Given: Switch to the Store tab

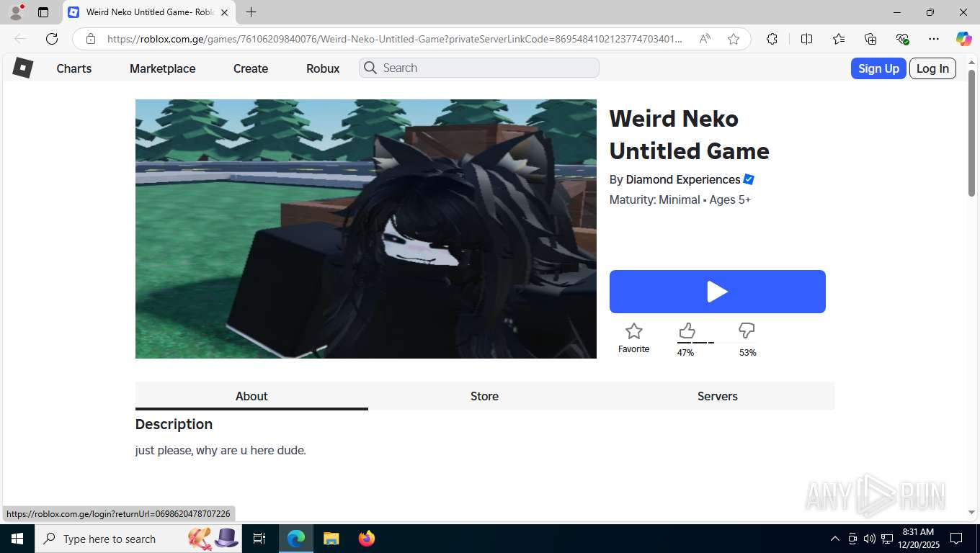Looking at the screenshot, I should pos(484,396).
